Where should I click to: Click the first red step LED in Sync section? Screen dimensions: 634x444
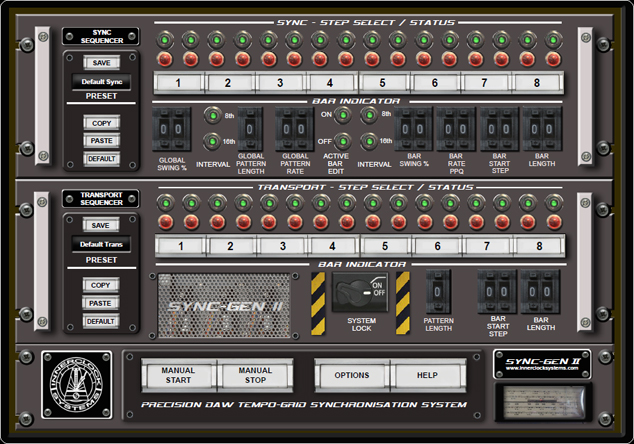pos(166,58)
